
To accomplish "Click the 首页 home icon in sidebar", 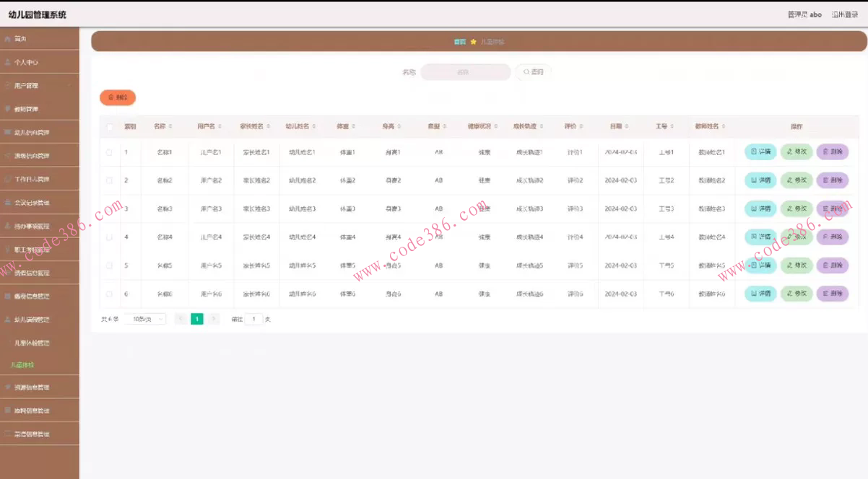I will (7, 38).
